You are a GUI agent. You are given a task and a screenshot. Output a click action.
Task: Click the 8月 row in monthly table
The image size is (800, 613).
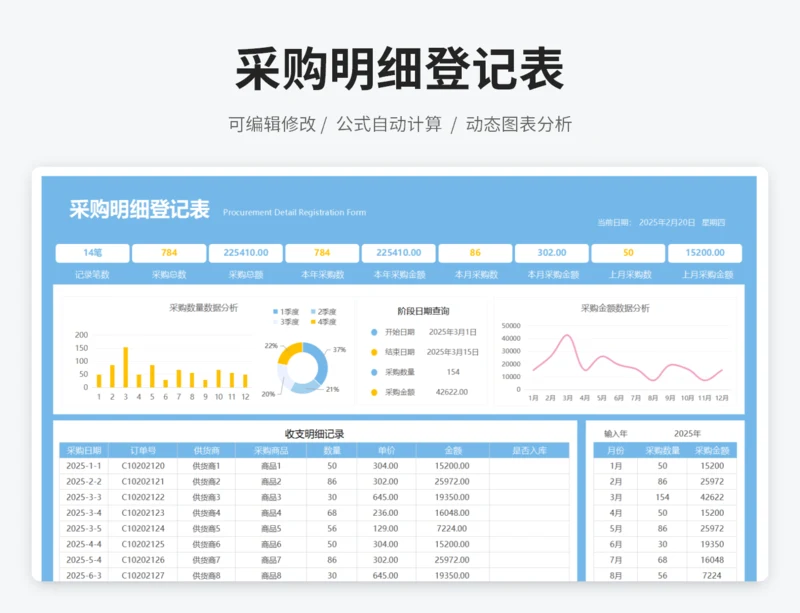[x=665, y=575]
